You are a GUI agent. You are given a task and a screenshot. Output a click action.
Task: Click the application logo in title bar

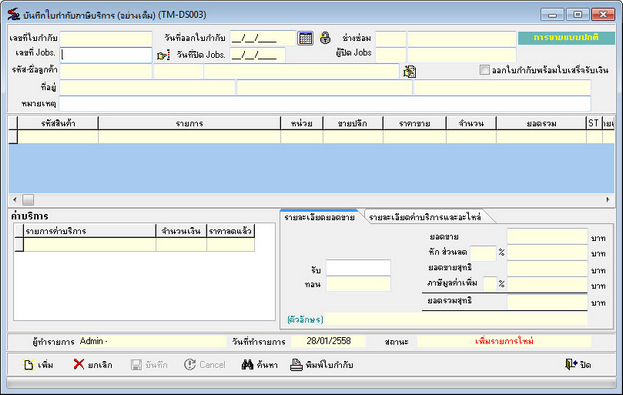point(14,15)
